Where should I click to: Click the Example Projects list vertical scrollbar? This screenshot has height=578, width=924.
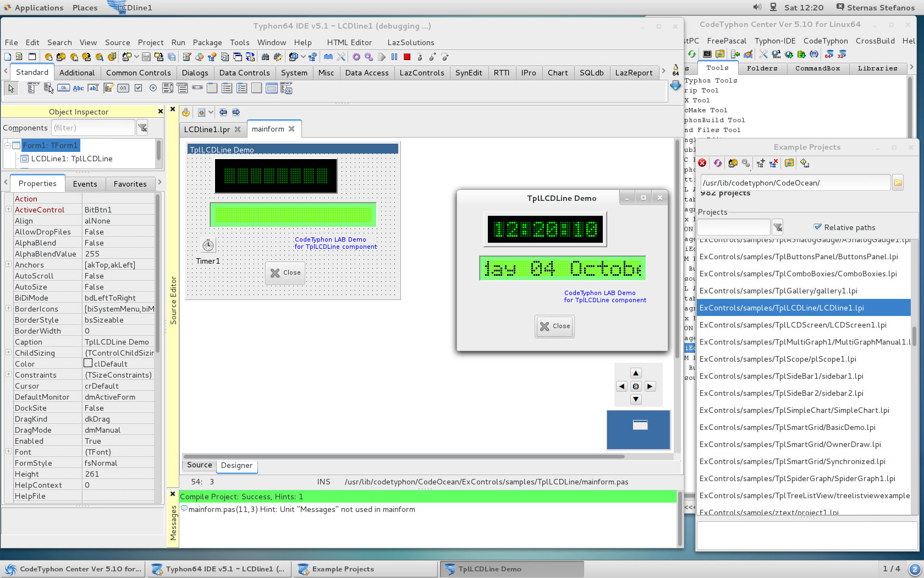pos(915,336)
